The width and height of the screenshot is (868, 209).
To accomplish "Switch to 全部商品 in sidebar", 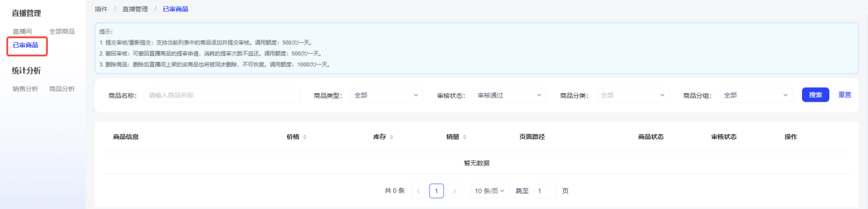I will (x=62, y=31).
